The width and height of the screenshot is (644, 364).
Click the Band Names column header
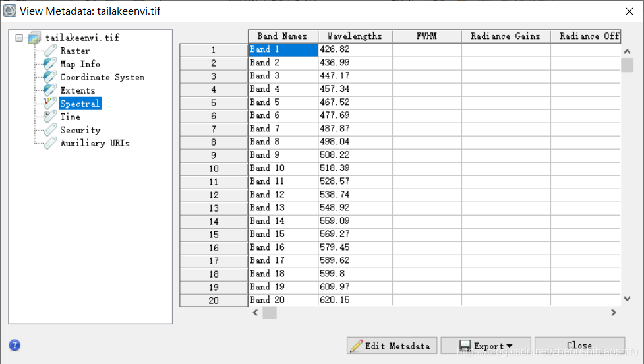[x=283, y=36]
